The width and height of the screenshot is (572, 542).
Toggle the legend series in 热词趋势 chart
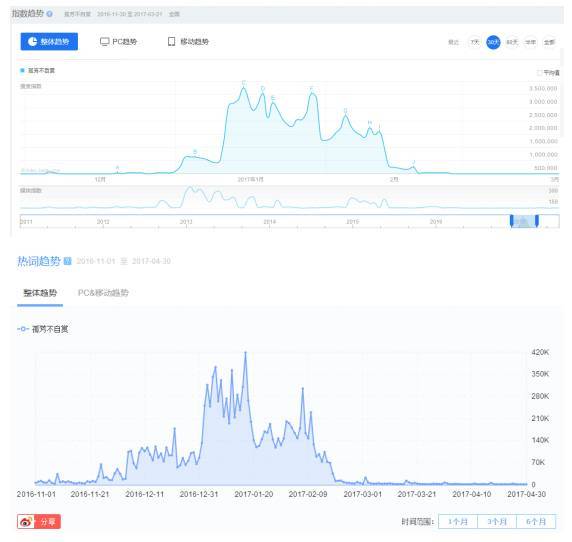point(43,329)
